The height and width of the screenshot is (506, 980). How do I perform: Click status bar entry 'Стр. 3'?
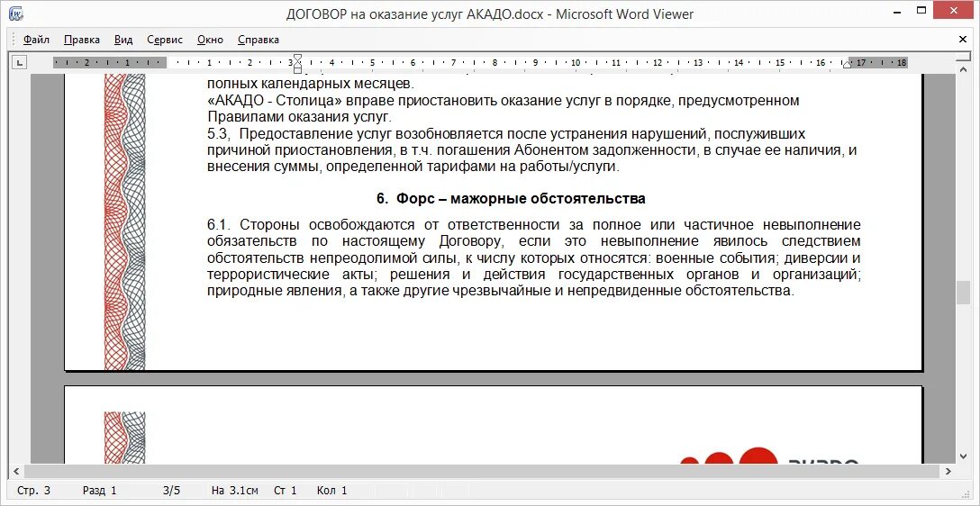coord(33,491)
